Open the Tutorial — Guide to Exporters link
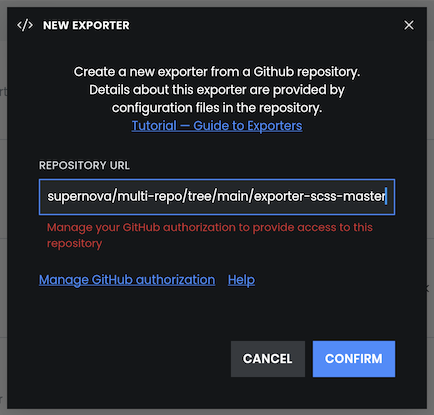 click(x=217, y=126)
